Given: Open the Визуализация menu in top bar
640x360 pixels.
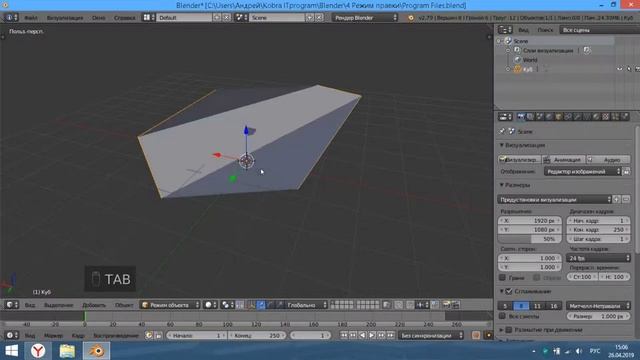Looking at the screenshot, I should [64, 18].
